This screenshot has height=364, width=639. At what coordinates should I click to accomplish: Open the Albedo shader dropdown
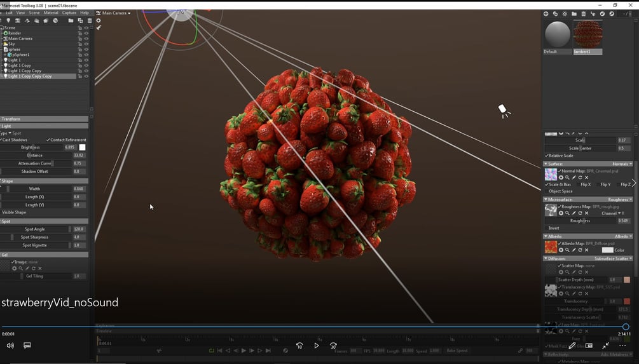(623, 236)
